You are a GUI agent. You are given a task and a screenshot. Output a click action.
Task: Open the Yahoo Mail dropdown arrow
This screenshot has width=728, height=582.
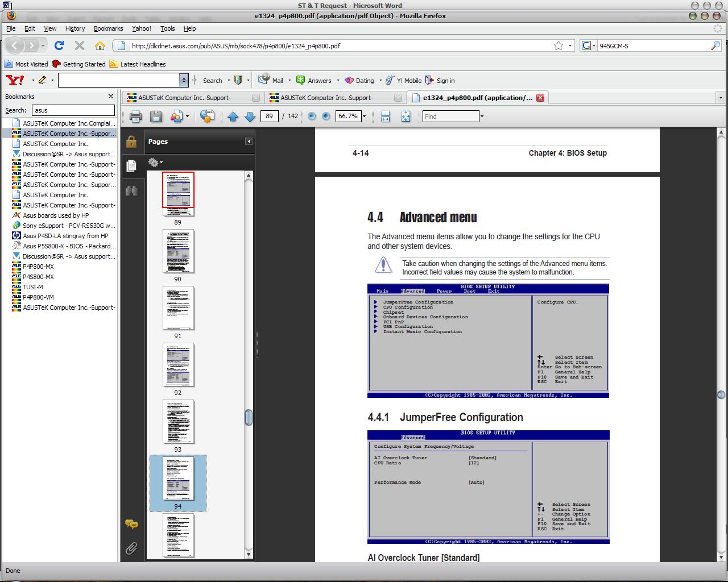pos(289,81)
